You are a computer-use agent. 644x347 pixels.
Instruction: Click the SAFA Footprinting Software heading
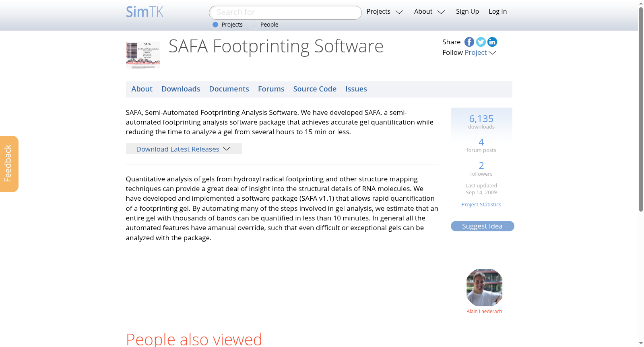pos(276,46)
